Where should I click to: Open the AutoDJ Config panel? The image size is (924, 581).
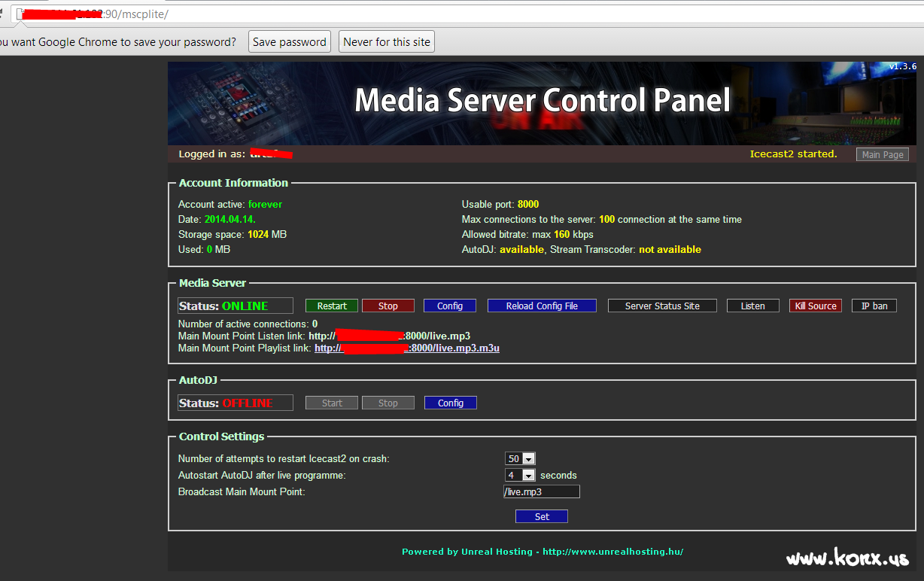click(450, 403)
